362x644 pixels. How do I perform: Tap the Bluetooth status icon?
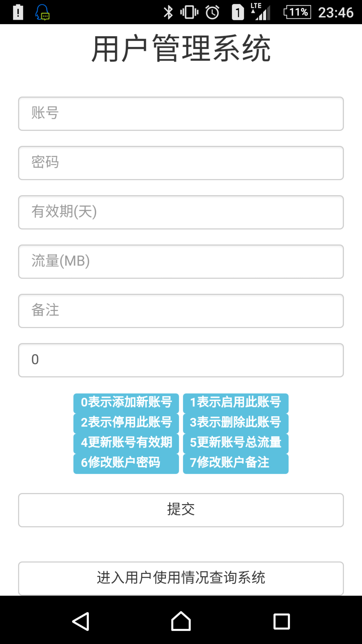(168, 12)
